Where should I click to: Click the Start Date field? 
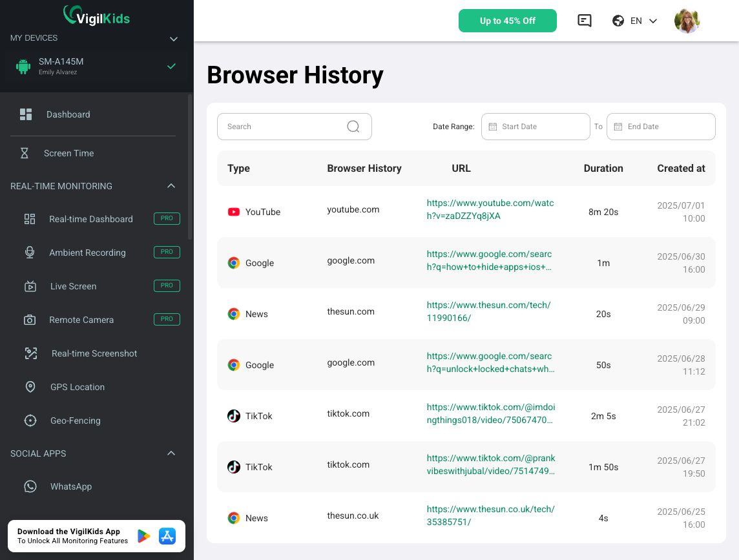point(536,127)
